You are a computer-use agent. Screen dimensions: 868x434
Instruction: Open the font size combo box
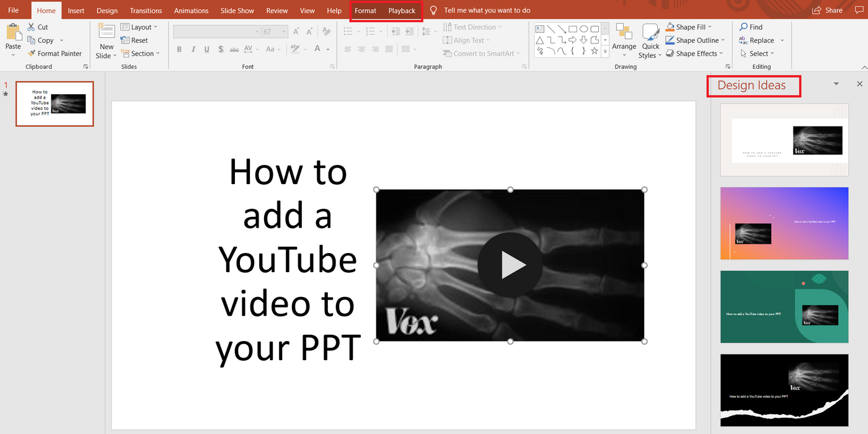[275, 32]
